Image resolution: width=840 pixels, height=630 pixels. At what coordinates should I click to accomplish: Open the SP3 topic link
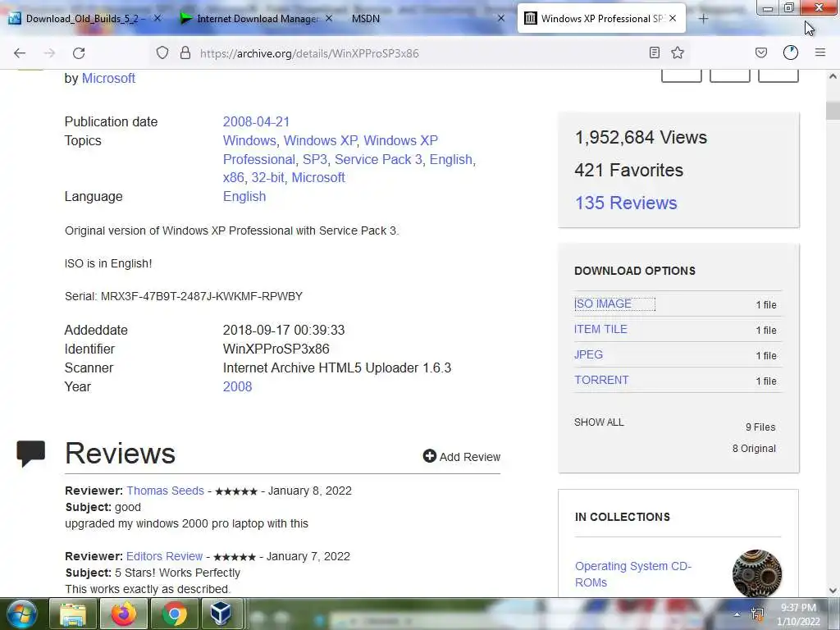pos(314,160)
